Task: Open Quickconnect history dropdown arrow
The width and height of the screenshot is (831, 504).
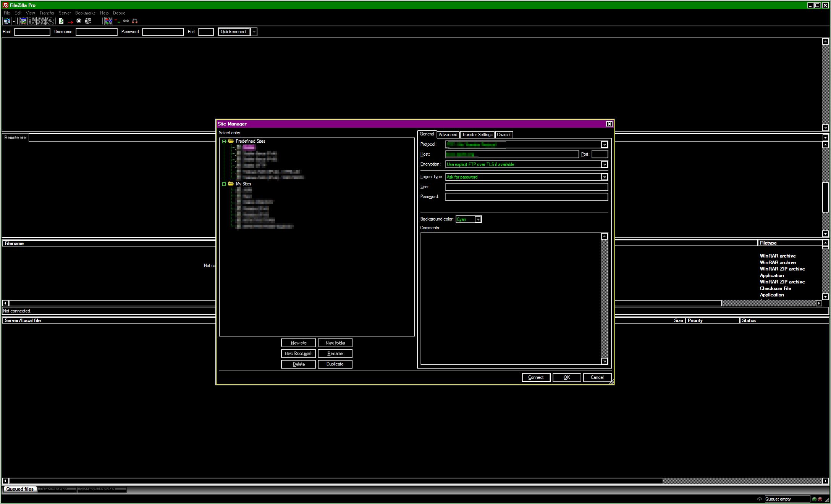Action: (x=254, y=32)
